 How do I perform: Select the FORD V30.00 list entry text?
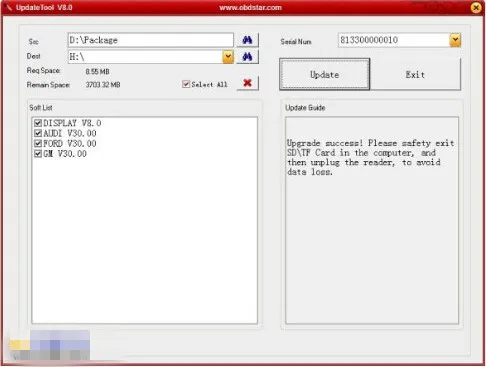point(70,144)
